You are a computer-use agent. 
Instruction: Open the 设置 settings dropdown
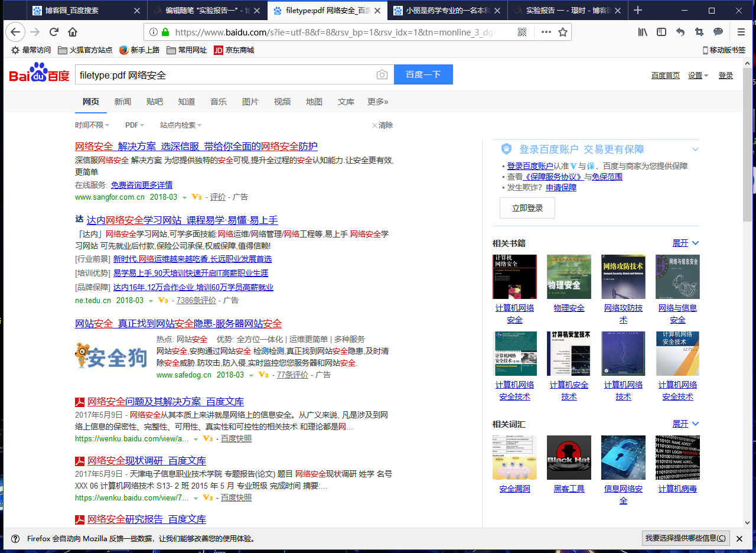[x=698, y=76]
